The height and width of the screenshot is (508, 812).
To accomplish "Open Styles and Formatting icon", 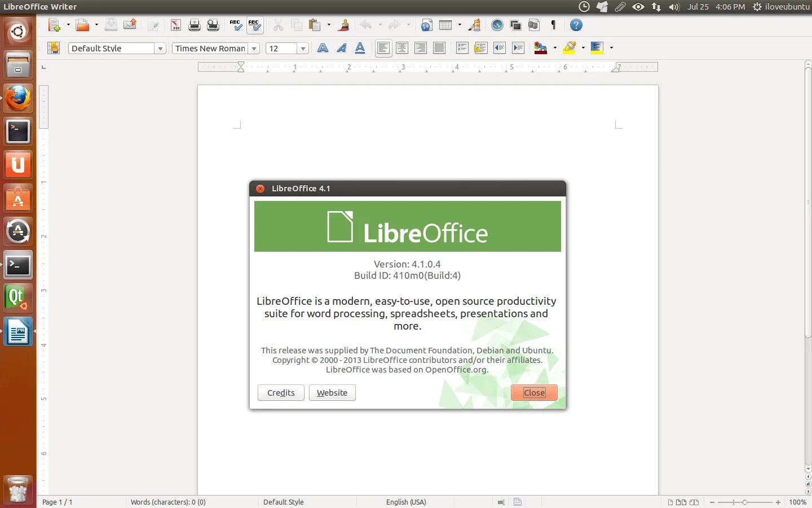I will click(x=54, y=48).
